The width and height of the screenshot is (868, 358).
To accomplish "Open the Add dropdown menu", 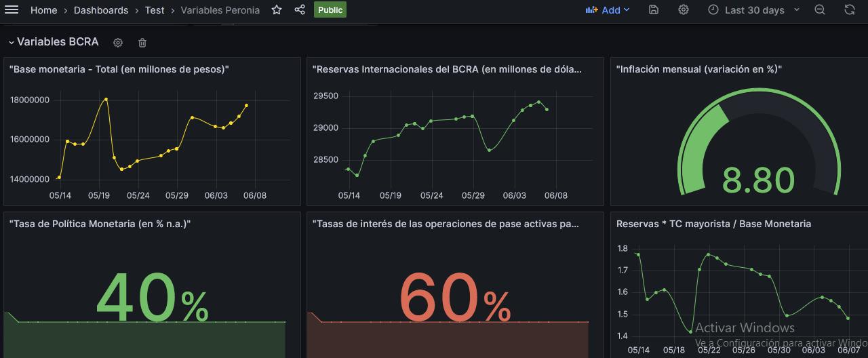I will [x=608, y=10].
